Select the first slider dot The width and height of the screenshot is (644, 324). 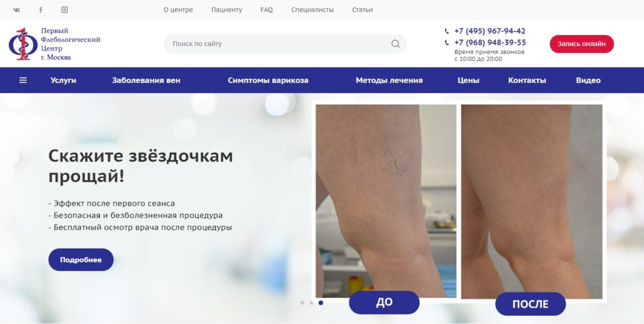(x=302, y=303)
